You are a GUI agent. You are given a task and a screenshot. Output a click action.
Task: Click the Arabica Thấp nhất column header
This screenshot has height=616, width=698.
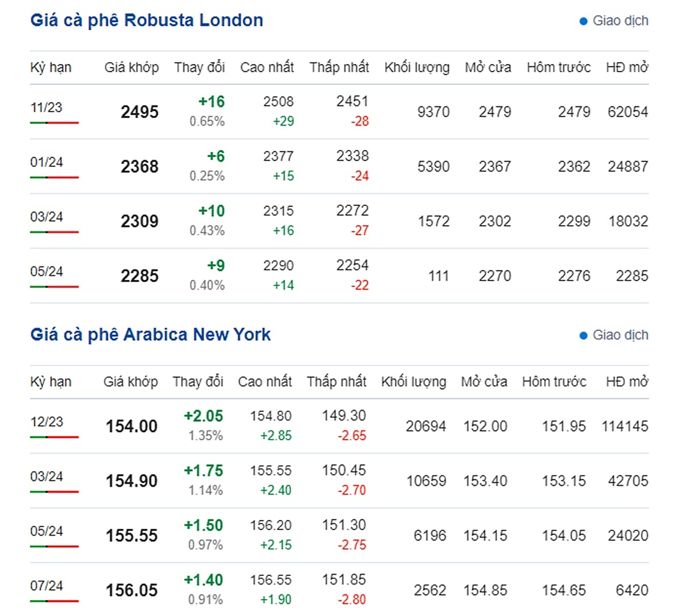[337, 382]
